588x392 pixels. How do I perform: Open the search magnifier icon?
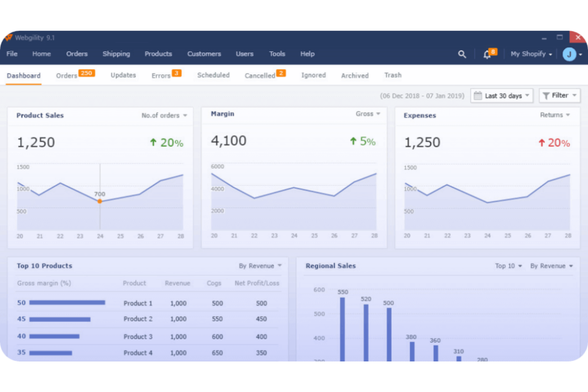pyautogui.click(x=462, y=54)
